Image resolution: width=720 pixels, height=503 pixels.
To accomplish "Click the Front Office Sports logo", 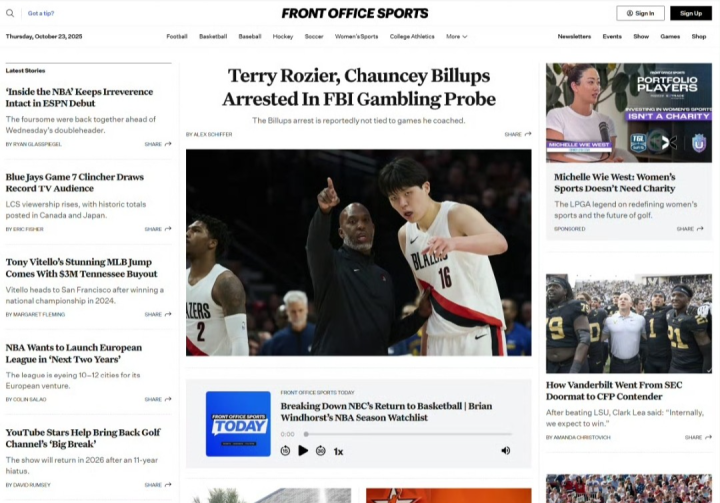I will (x=355, y=13).
